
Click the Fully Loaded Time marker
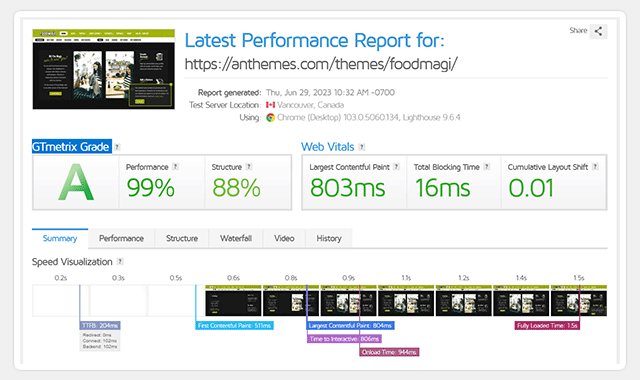click(547, 326)
